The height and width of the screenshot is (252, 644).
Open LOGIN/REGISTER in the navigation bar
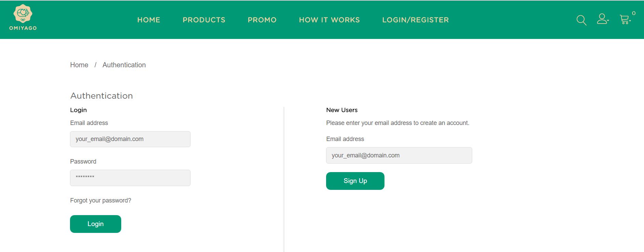(415, 20)
